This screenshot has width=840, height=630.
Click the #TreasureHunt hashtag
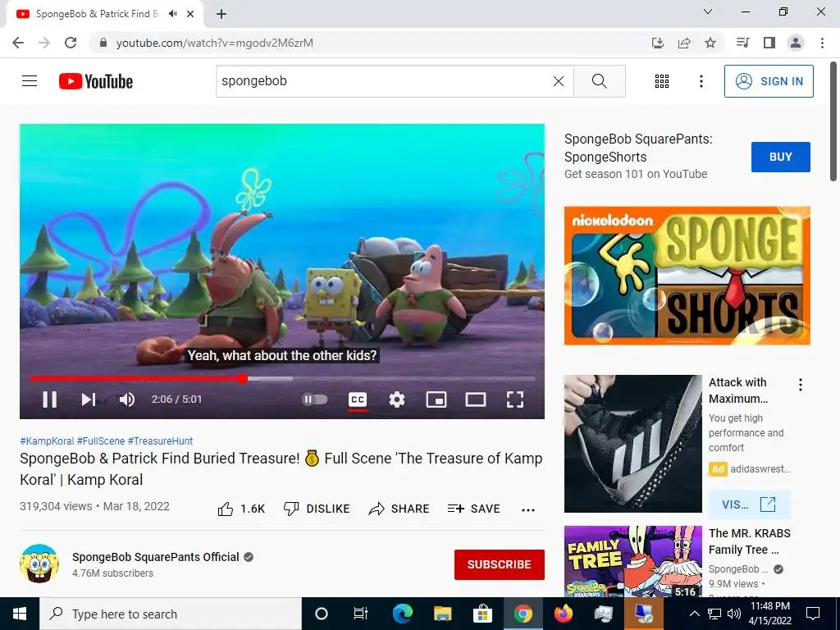tap(160, 441)
